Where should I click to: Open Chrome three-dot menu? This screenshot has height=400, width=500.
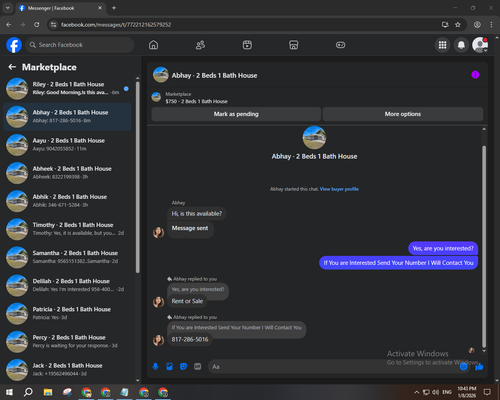tap(491, 24)
